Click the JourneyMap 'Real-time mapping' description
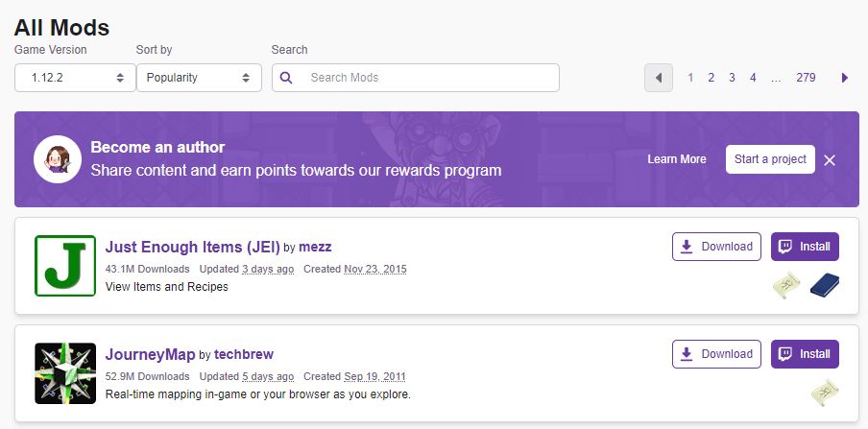The height and width of the screenshot is (429, 868). coord(258,394)
